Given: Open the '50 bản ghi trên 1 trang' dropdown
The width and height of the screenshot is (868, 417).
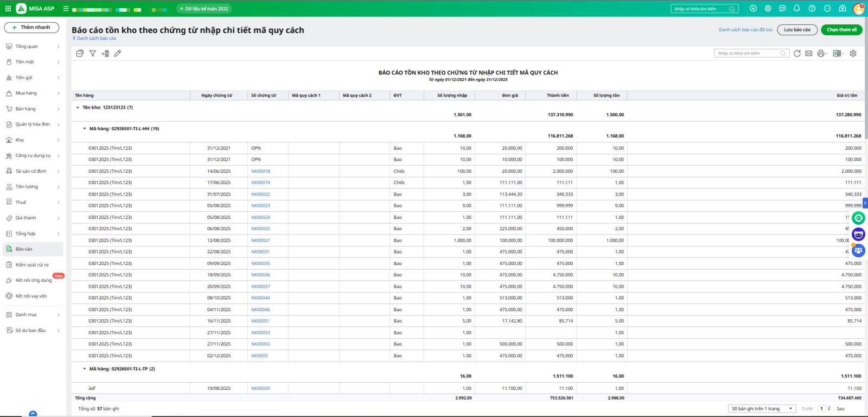Looking at the screenshot, I should (x=762, y=408).
